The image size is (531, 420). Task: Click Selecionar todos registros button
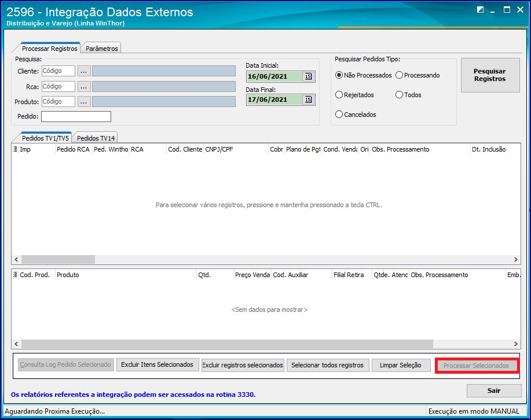pyautogui.click(x=328, y=365)
